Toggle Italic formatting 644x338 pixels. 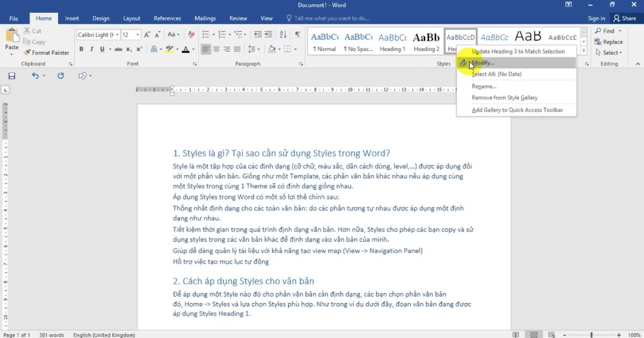[x=91, y=49]
